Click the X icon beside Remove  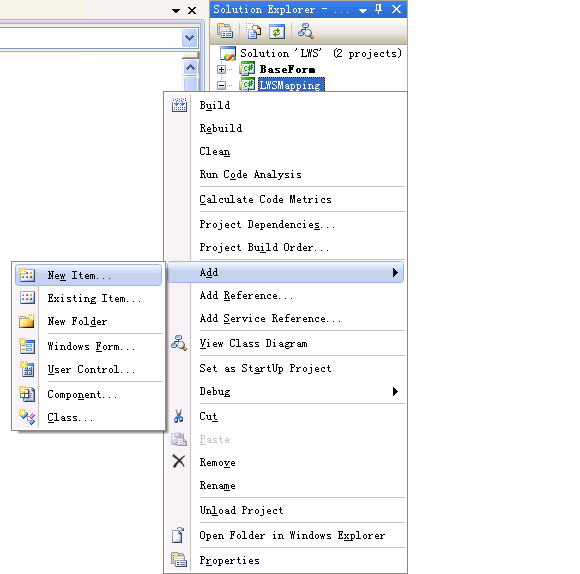(179, 462)
